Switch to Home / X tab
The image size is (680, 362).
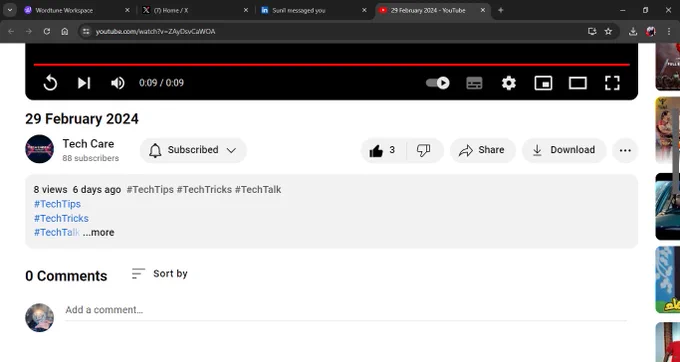(194, 10)
